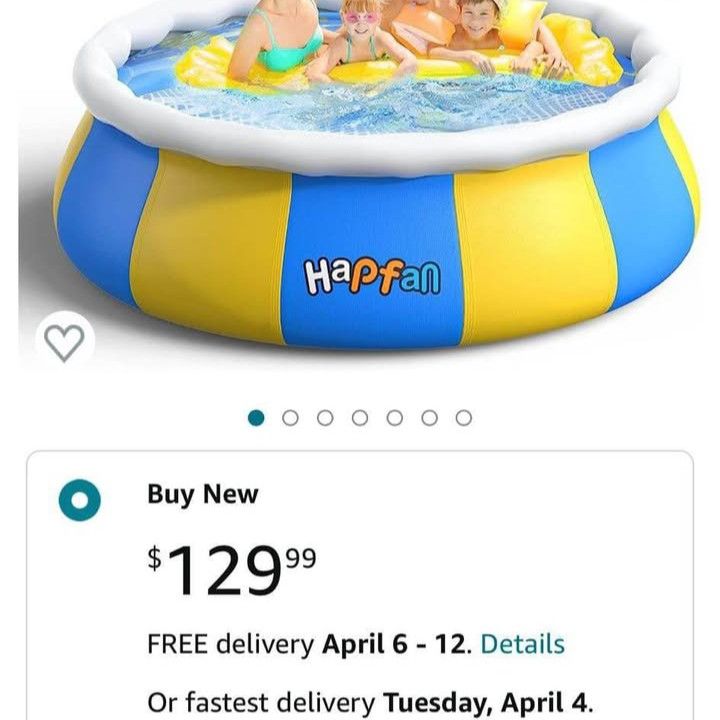Go to the second image indicator dot

(x=290, y=418)
